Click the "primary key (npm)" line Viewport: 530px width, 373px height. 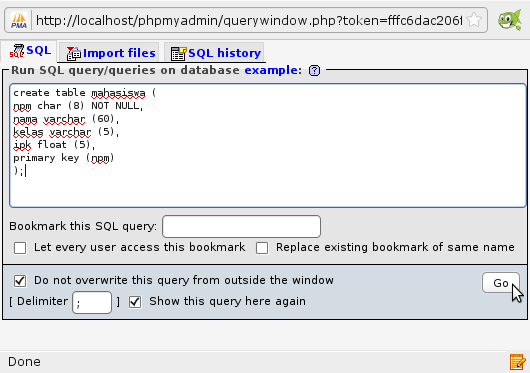[x=64, y=158]
